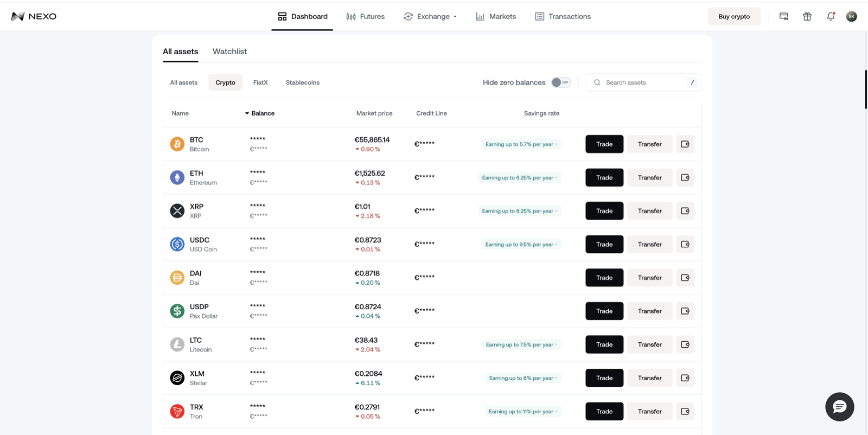Viewport: 868px width, 435px height.
Task: Open wallet icon in XLM row
Action: pyautogui.click(x=685, y=378)
